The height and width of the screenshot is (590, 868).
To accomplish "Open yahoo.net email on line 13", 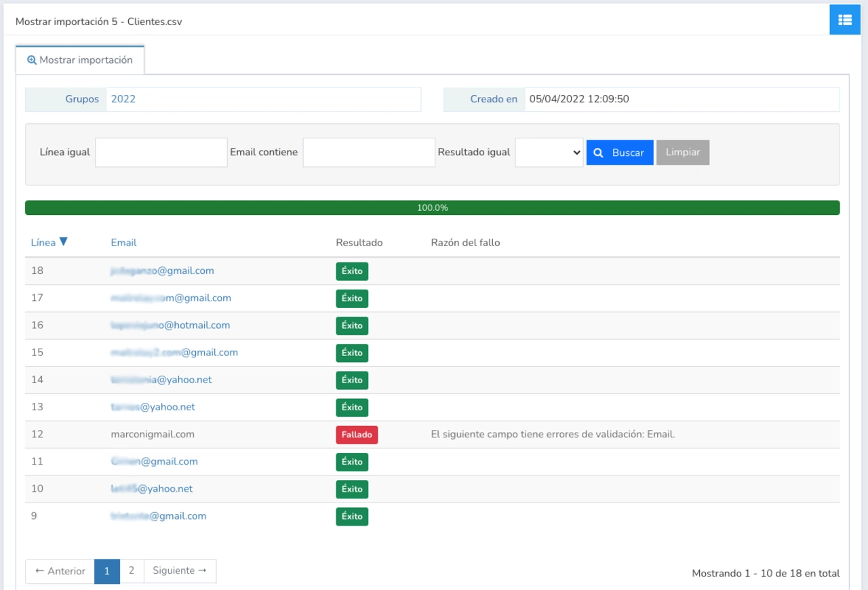I will (153, 407).
